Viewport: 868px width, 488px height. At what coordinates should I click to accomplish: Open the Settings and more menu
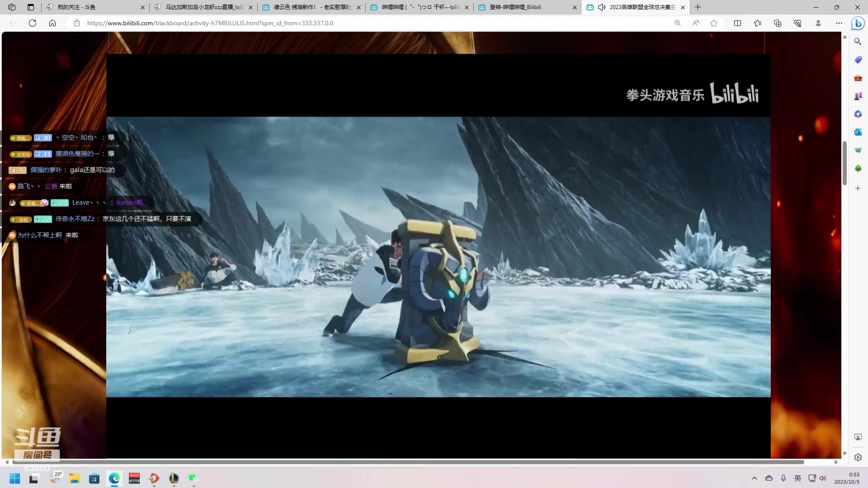839,23
